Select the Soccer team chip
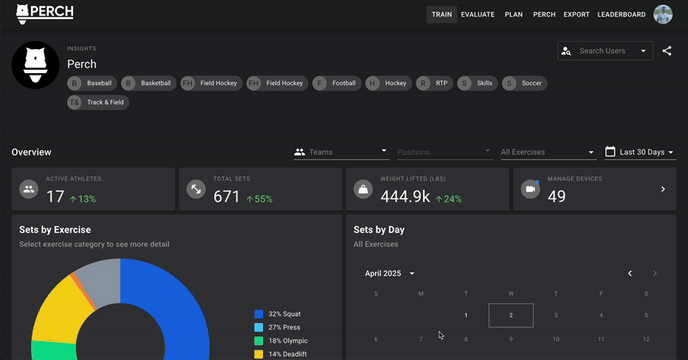The width and height of the screenshot is (688, 360). click(524, 83)
